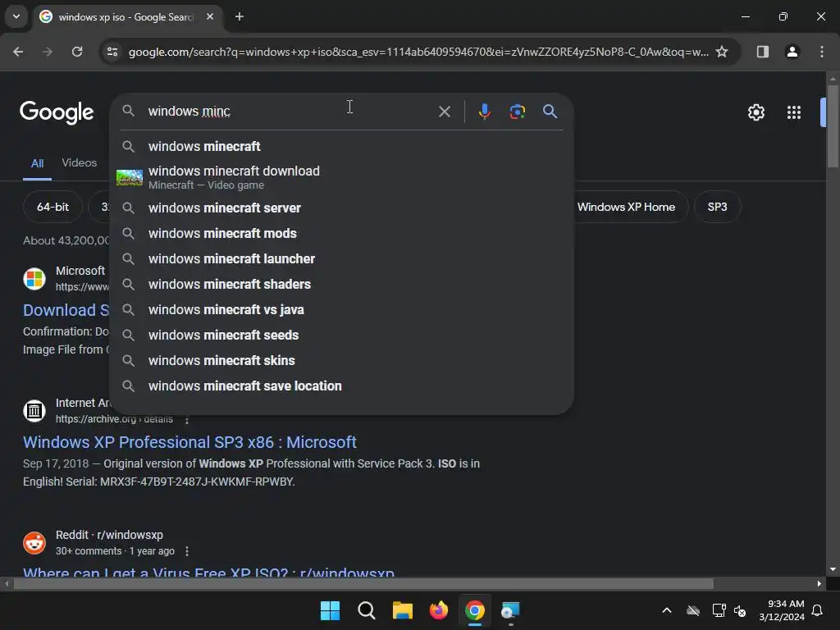Close the 'windows xp iso' tab
This screenshot has width=840, height=630.
pos(210,16)
